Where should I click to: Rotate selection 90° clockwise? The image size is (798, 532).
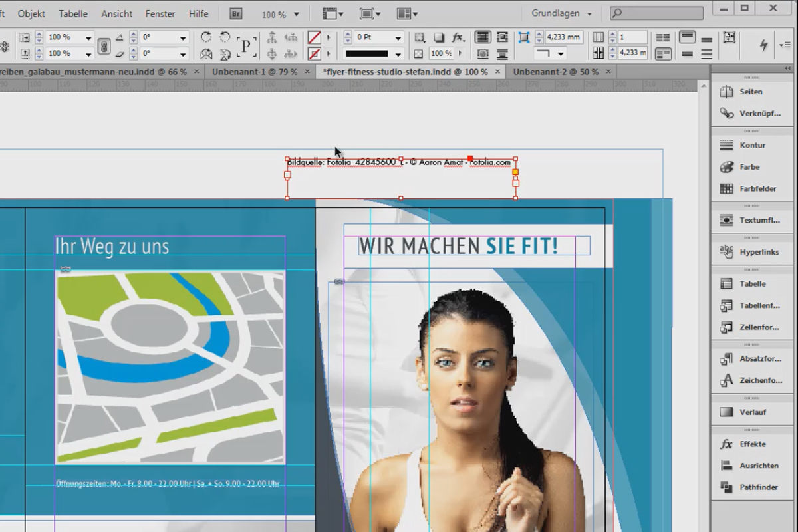206,37
